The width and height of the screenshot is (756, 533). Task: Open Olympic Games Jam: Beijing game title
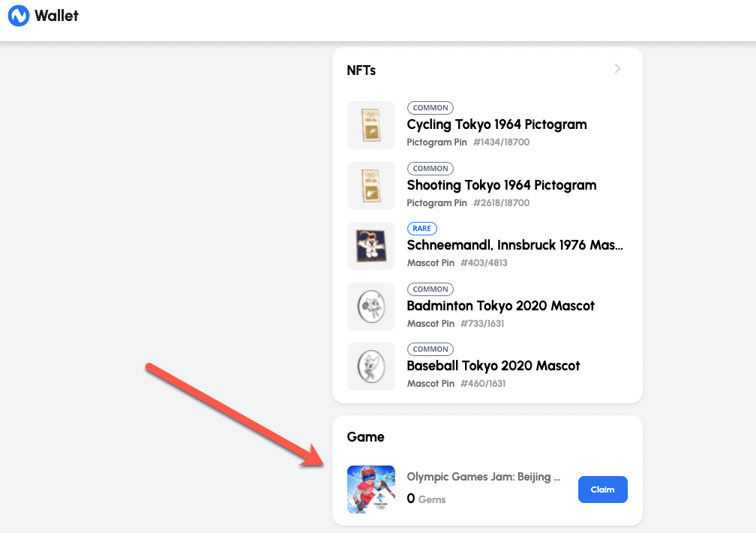pos(484,477)
